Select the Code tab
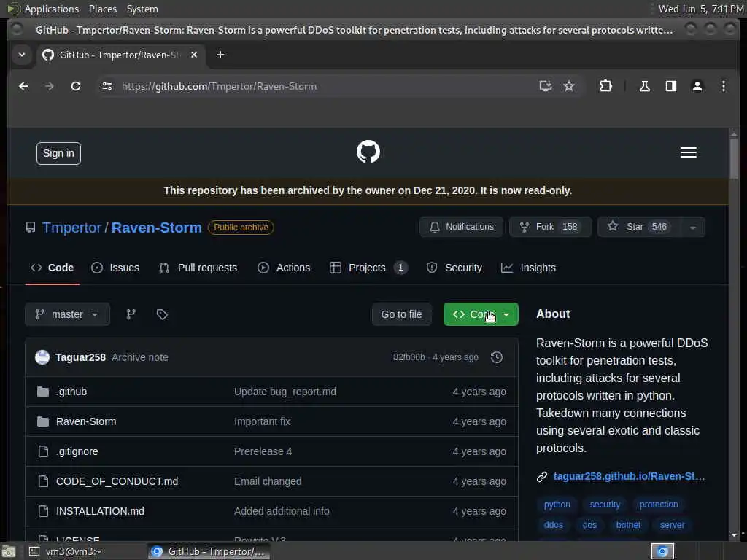This screenshot has width=747, height=560. click(x=53, y=268)
